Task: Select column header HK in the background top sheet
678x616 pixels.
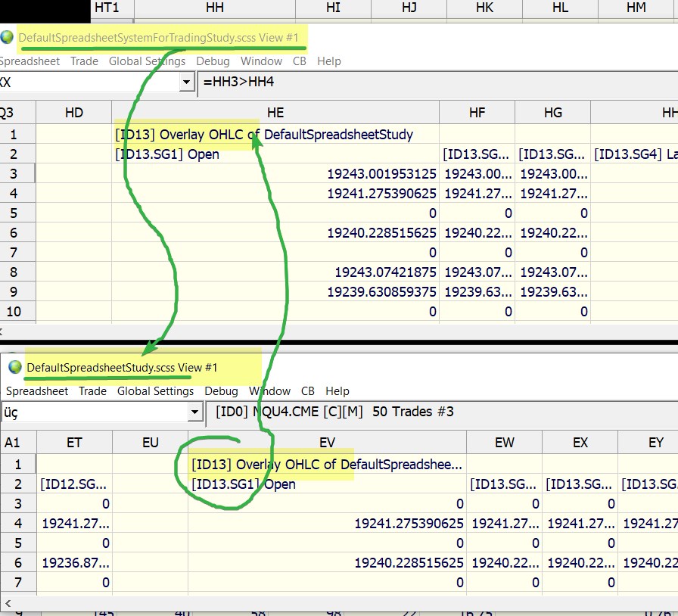Action: pos(484,8)
